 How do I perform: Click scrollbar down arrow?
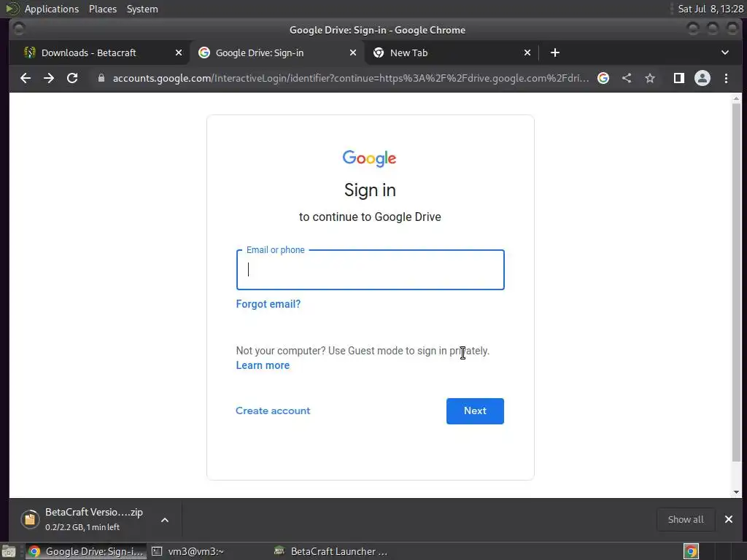[x=737, y=492]
